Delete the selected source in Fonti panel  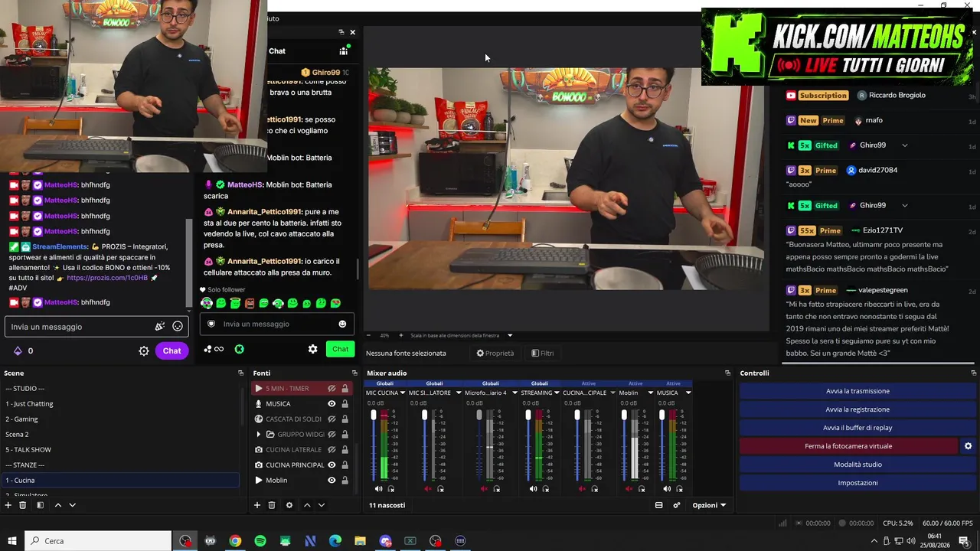click(272, 505)
